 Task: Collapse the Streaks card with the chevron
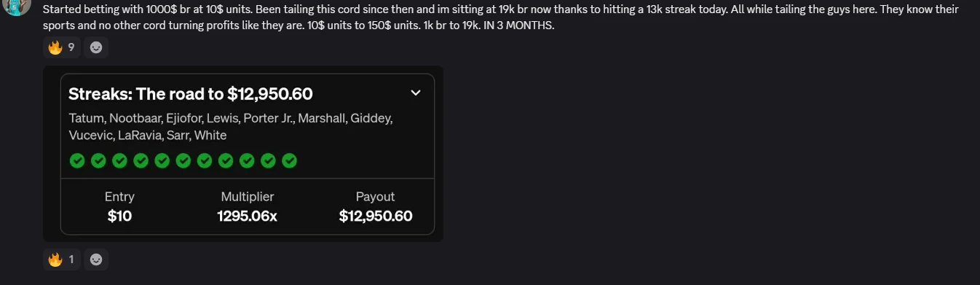pos(416,93)
